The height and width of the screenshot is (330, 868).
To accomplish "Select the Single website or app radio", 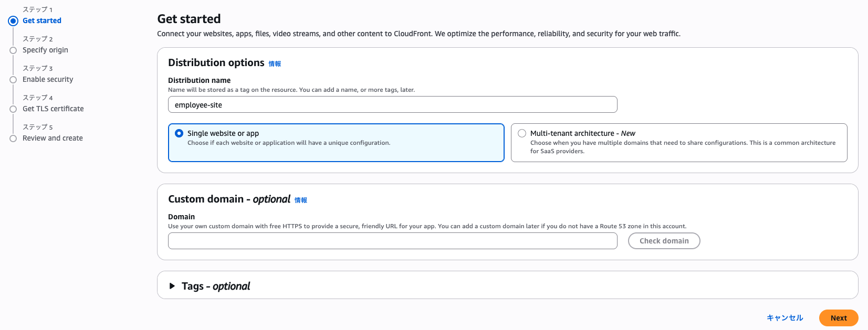I will (179, 133).
